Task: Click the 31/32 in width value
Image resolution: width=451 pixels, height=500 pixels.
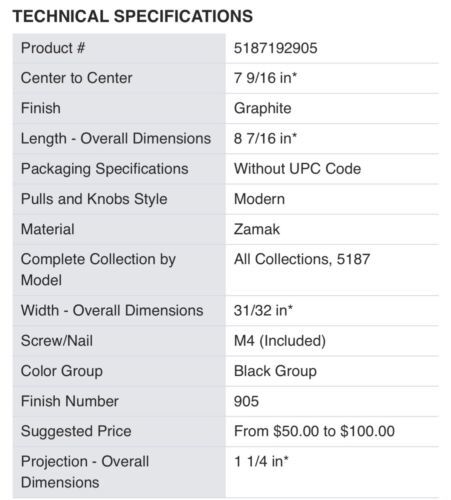Action: pos(263,310)
